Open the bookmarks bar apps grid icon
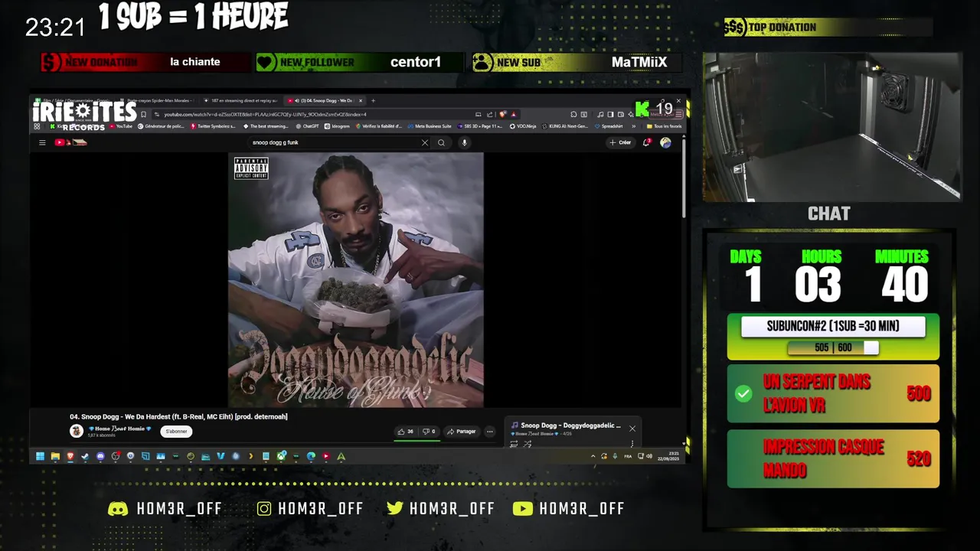 click(37, 126)
